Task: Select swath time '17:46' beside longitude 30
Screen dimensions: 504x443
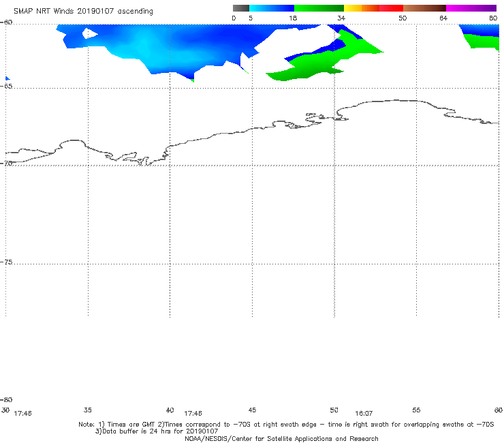Action: point(23,414)
